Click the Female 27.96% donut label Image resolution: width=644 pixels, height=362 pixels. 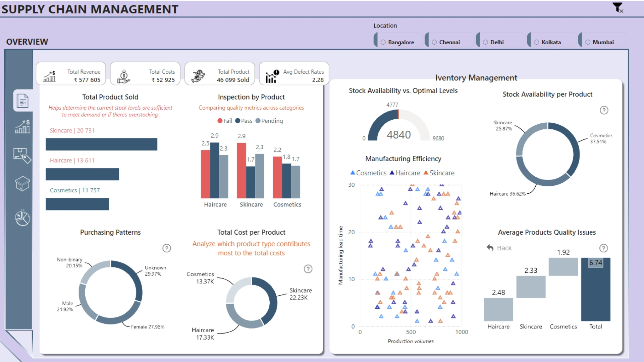click(148, 327)
